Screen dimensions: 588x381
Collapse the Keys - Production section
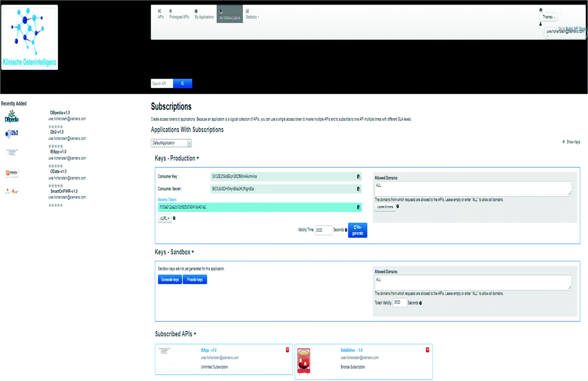tap(177, 158)
